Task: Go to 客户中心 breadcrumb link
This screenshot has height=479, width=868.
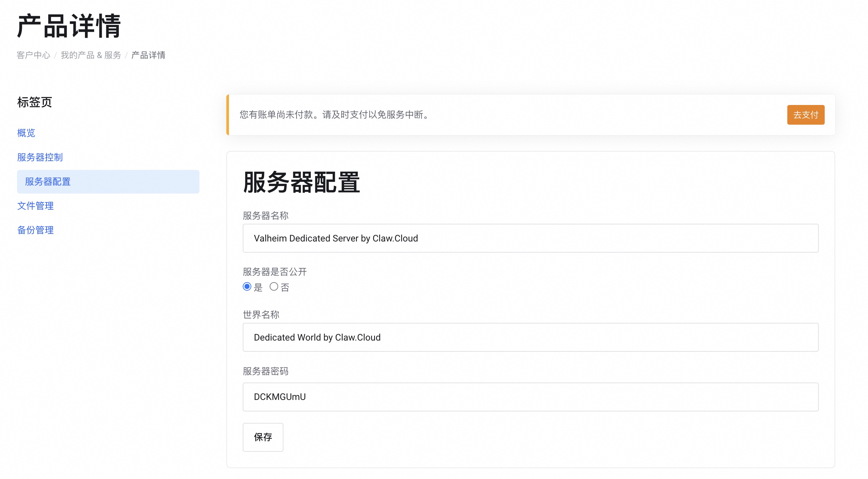Action: pos(33,55)
